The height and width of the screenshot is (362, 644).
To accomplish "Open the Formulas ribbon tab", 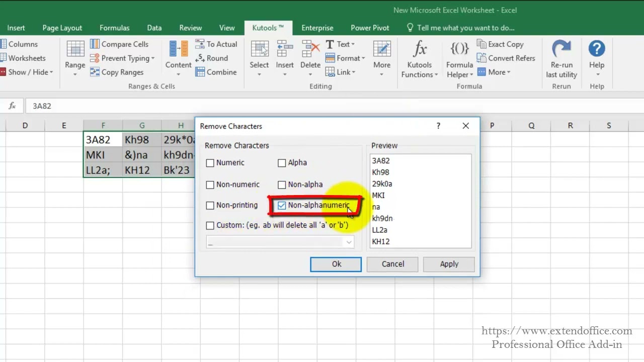I will [115, 28].
